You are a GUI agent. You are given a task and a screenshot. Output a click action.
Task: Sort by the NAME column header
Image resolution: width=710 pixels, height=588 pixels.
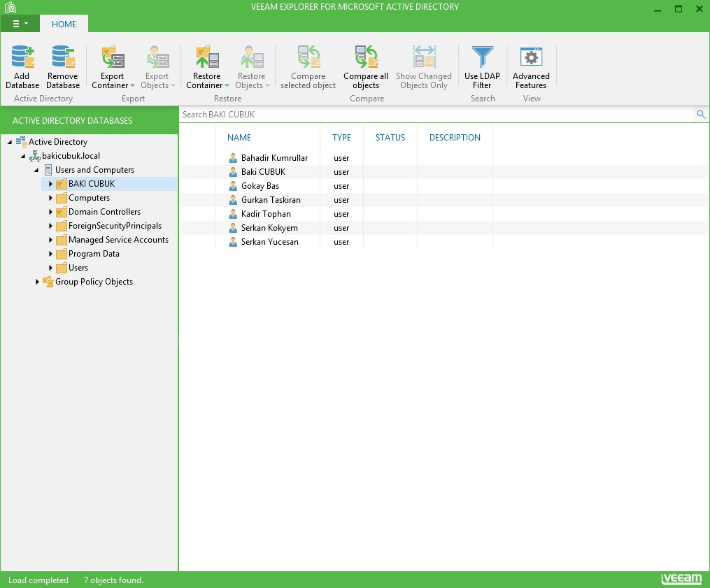point(239,138)
